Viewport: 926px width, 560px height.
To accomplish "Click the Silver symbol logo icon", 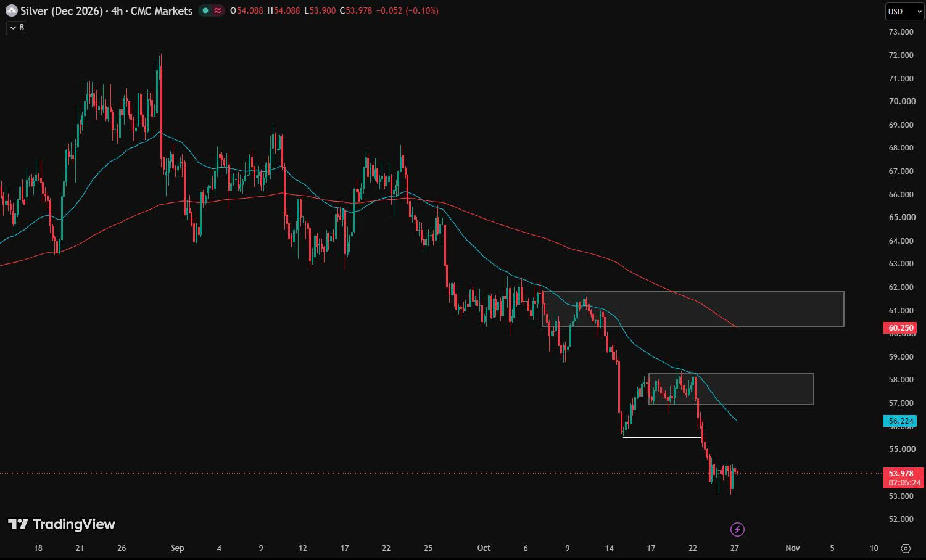I will click(x=11, y=10).
